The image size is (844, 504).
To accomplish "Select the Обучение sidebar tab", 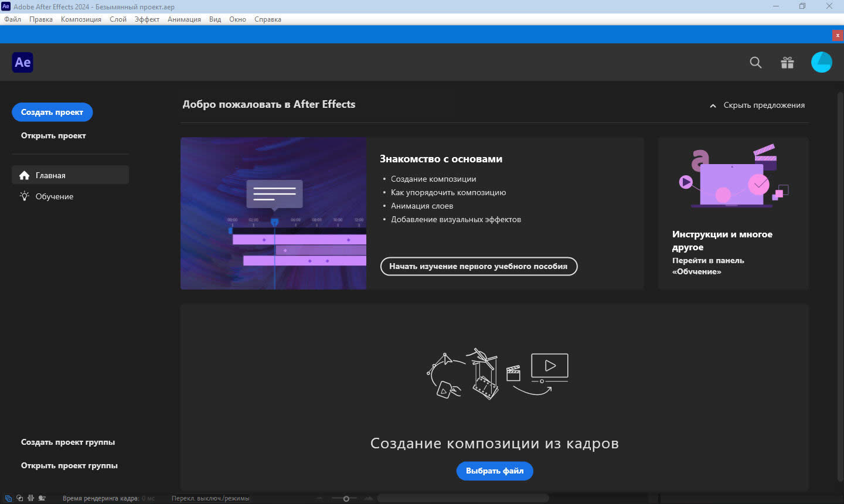I will (54, 196).
